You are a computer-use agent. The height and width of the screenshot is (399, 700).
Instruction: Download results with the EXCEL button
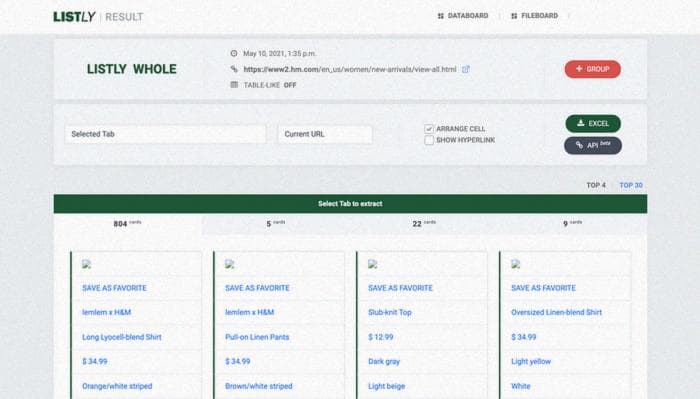click(x=593, y=124)
